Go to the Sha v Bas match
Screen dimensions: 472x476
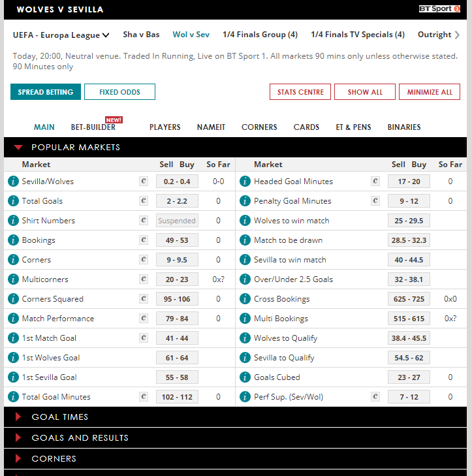pos(141,35)
